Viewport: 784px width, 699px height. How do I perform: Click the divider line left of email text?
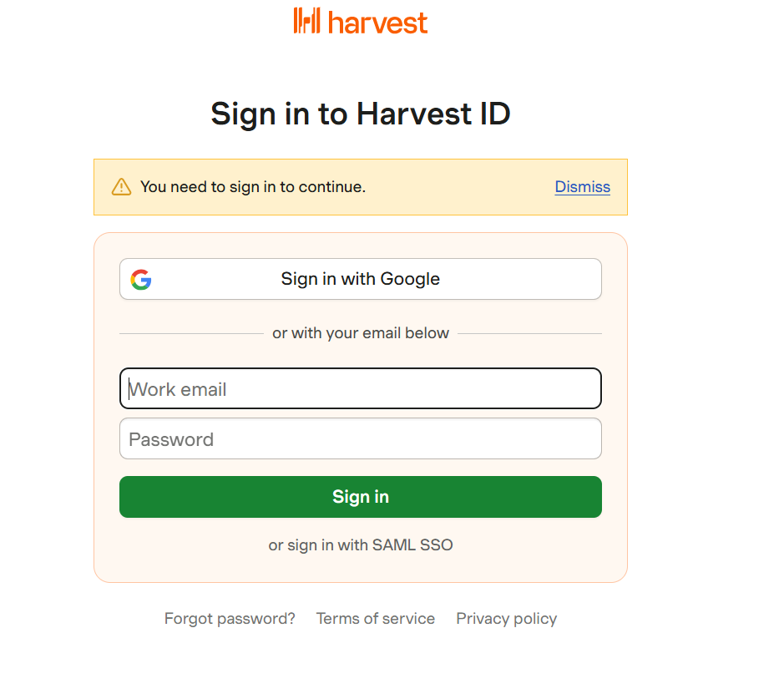[x=190, y=333]
